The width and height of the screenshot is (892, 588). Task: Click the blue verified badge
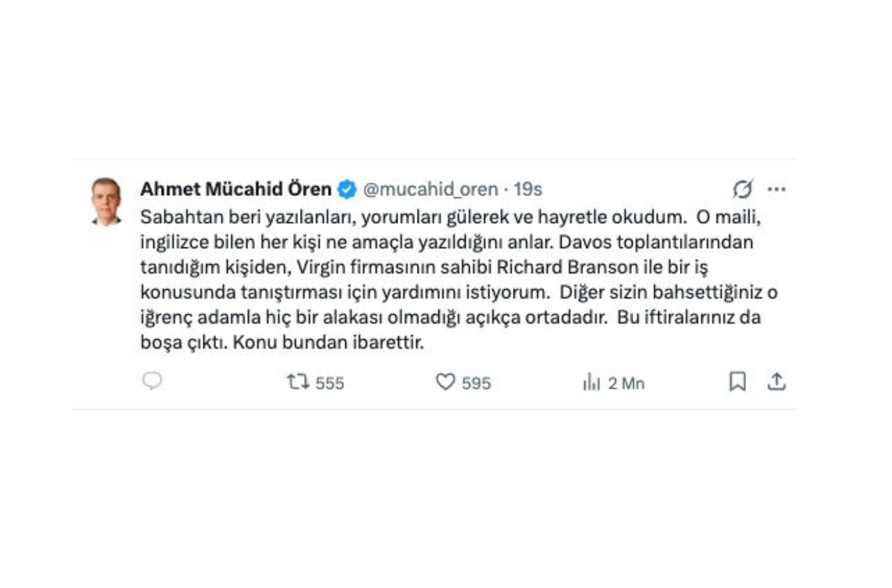347,190
